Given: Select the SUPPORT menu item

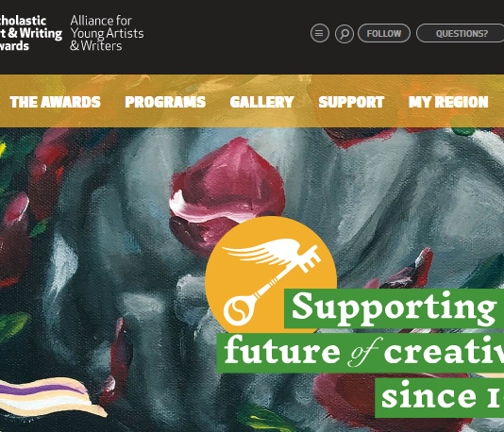Looking at the screenshot, I should [351, 102].
